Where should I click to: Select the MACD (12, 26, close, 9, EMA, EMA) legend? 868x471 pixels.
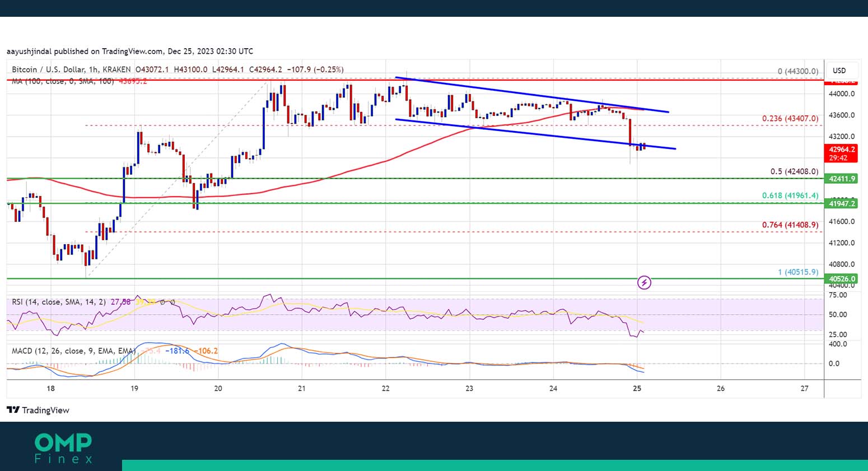(73, 351)
